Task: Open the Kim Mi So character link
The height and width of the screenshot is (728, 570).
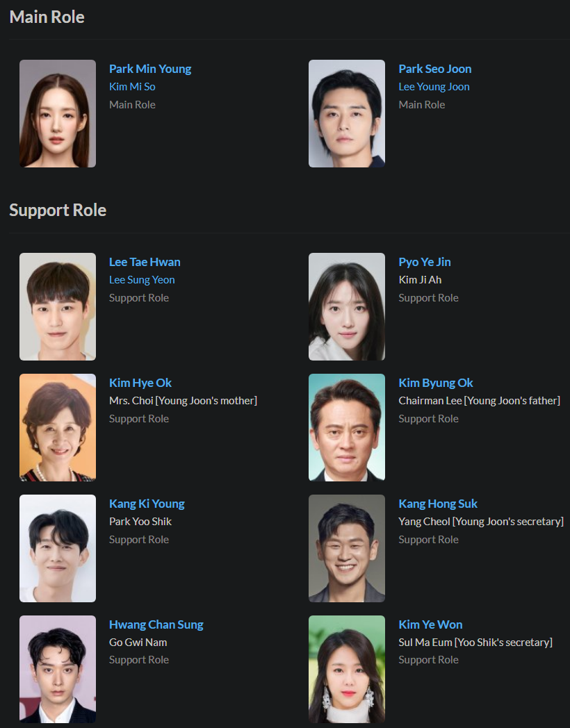Action: click(x=132, y=87)
